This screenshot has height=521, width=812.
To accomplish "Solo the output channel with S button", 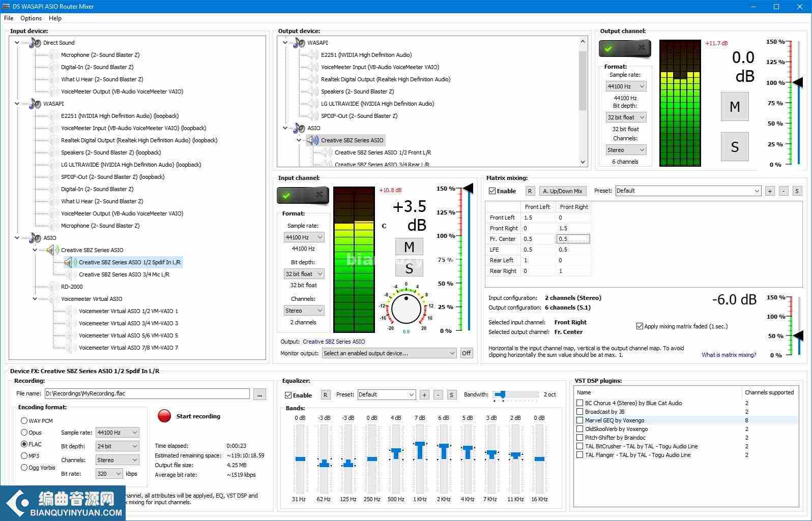I will click(x=735, y=147).
